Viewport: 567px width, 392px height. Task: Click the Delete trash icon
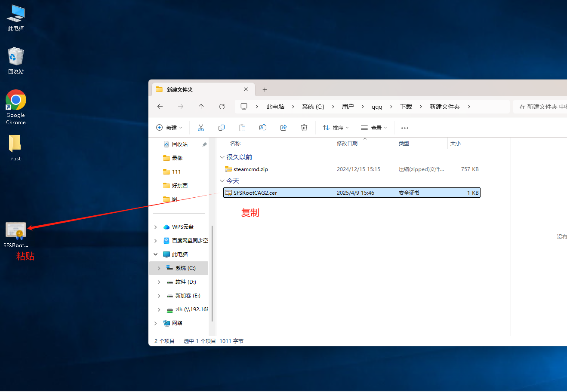[304, 128]
